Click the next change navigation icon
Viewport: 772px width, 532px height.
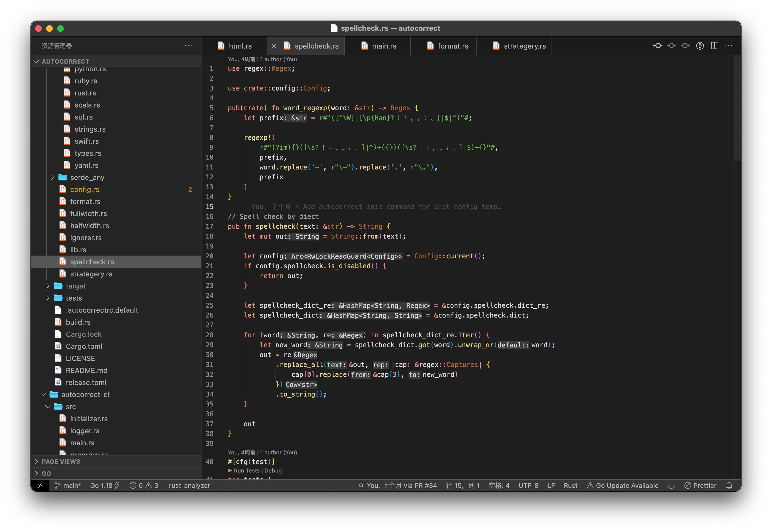click(686, 46)
